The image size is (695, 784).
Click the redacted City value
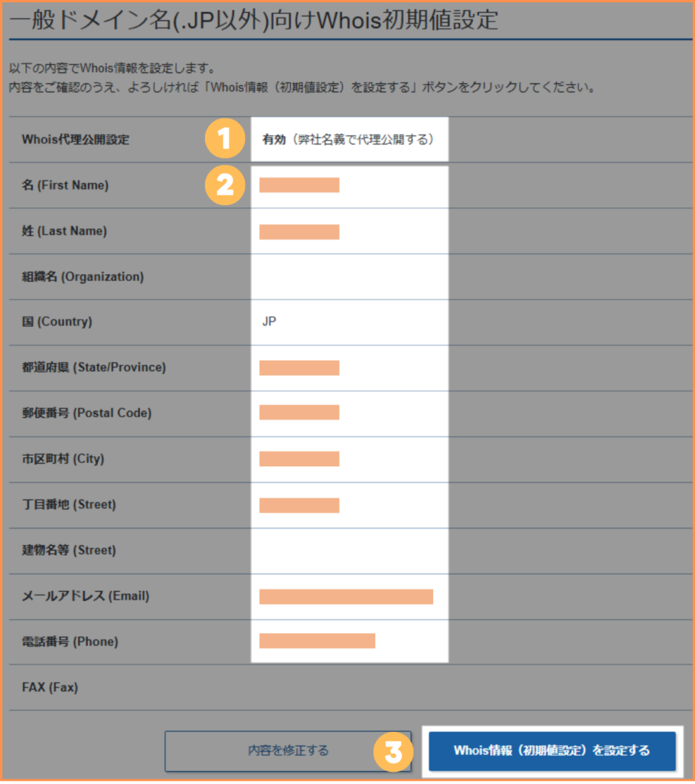pyautogui.click(x=299, y=459)
